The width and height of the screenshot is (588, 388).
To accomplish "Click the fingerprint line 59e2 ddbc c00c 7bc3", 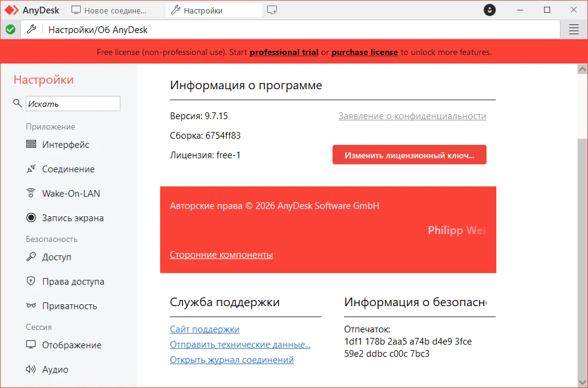I will (x=387, y=354).
